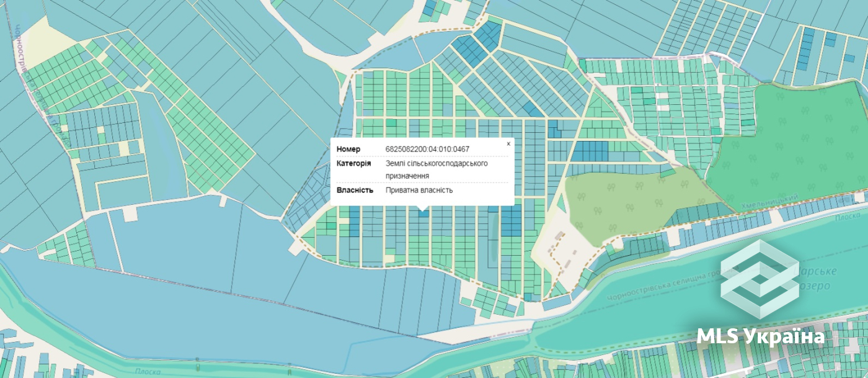The image size is (868, 378).
Task: Open the MLS Україна watermark text
Action: point(761,336)
